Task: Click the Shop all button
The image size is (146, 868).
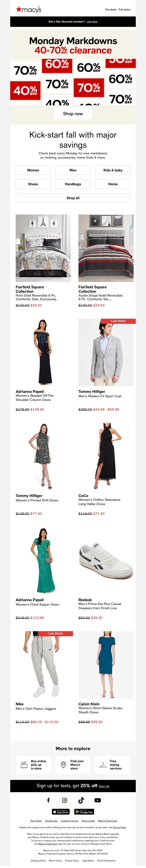Action: (x=73, y=198)
